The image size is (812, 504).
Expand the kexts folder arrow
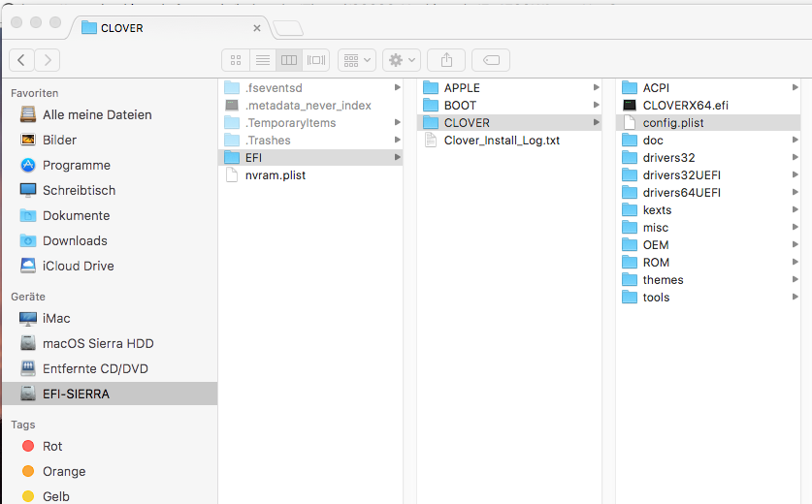[x=795, y=209]
